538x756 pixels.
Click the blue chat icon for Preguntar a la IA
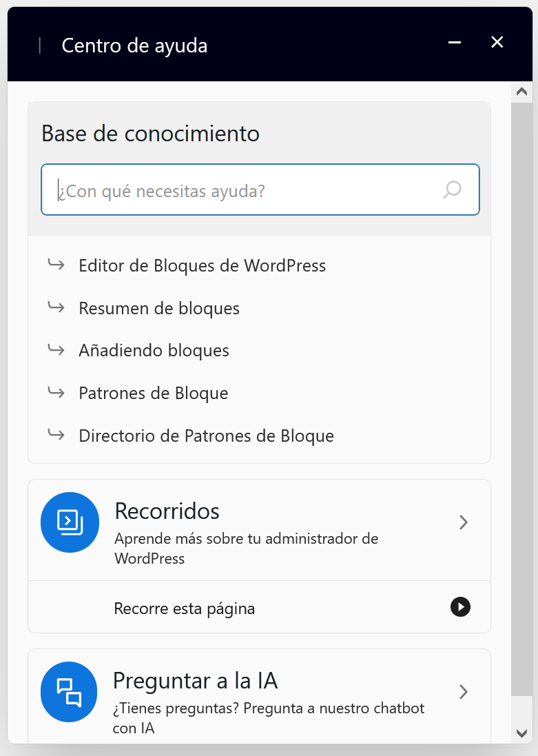tap(69, 692)
